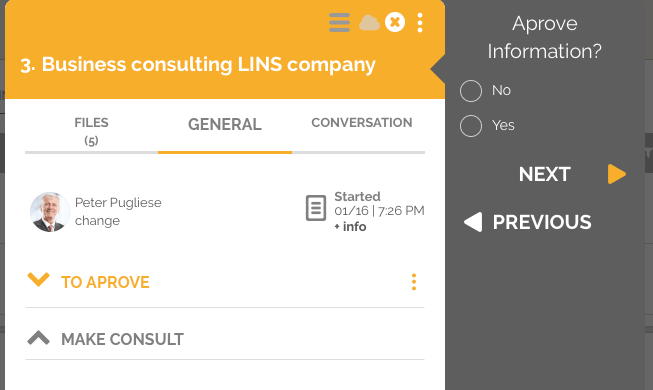Close the card with the X icon
653x390 pixels.
(x=395, y=22)
